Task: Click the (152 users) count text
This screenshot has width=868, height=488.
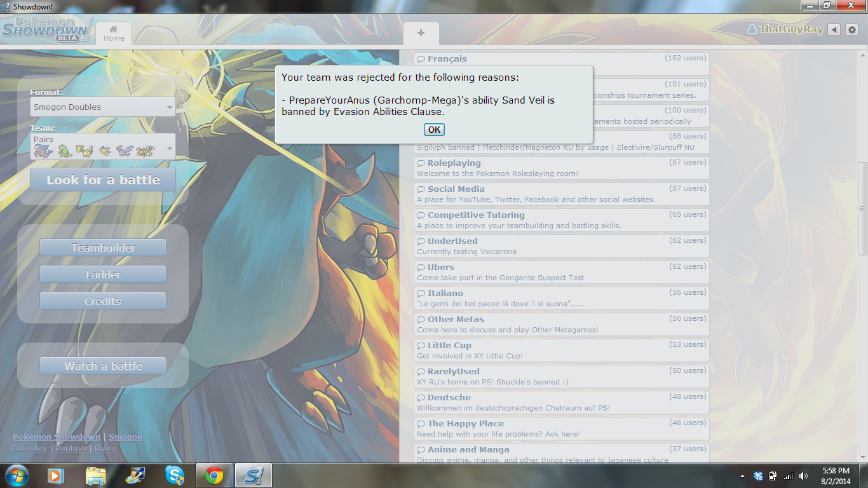Action: tap(685, 58)
